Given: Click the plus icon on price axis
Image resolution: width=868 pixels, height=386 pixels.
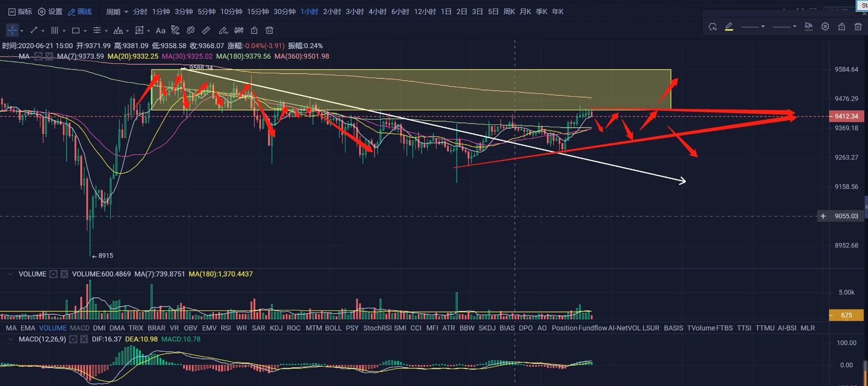Looking at the screenshot, I should tap(823, 216).
